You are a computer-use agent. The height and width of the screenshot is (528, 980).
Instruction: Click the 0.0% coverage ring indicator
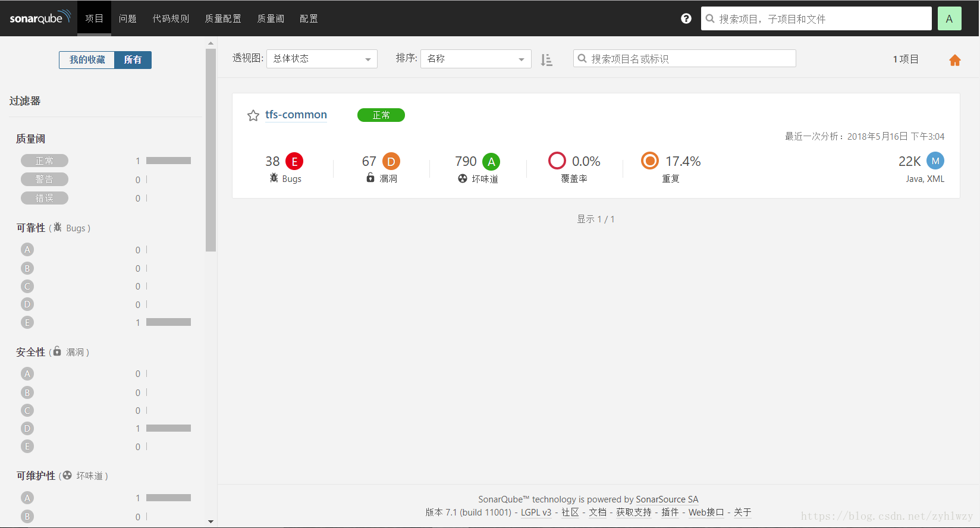[x=557, y=161]
